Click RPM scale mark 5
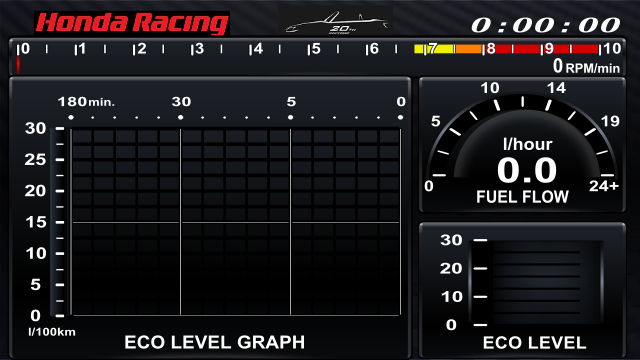The width and height of the screenshot is (640, 360). click(314, 49)
